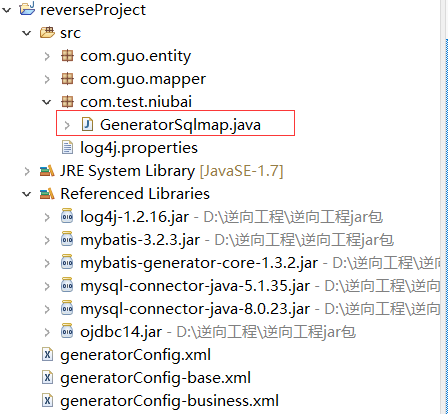
Task: Click the mysql-connector-java-8.0.23.jar jar icon
Action: tap(67, 308)
